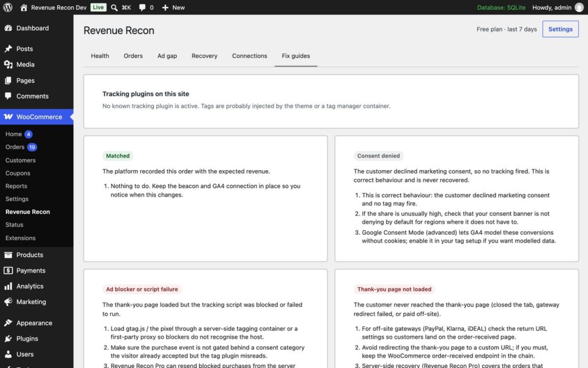Click the ⌘K search shortcut label
This screenshot has height=368, width=588.
point(126,7)
